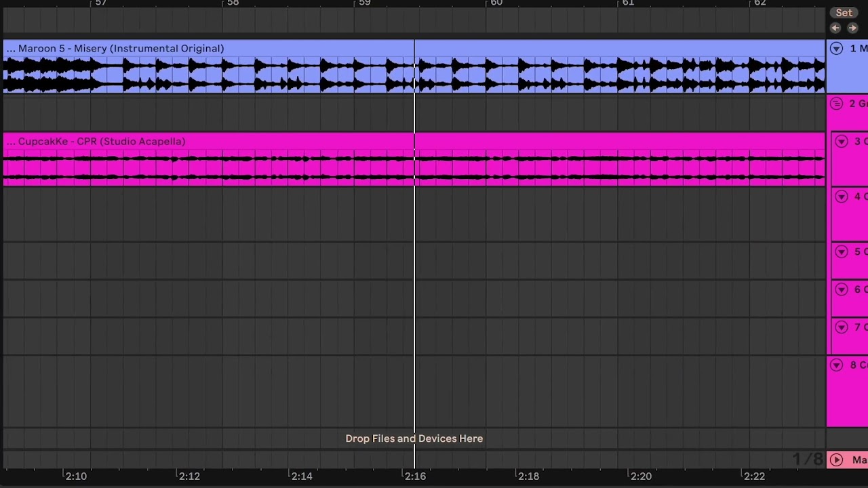Select the group track 2 header name

coord(859,104)
